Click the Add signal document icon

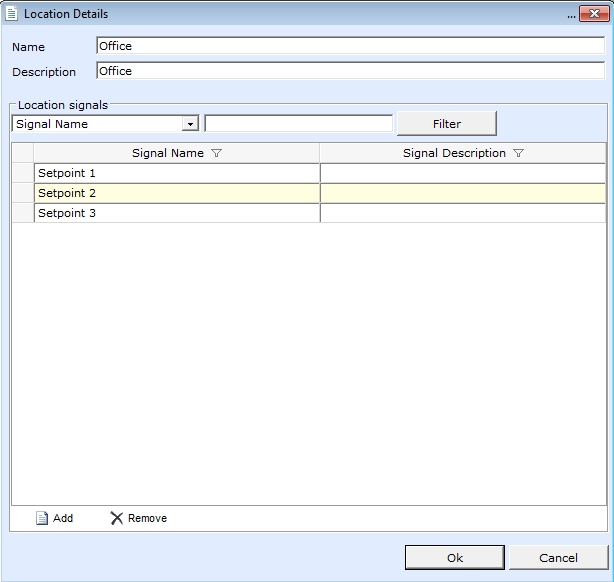42,518
